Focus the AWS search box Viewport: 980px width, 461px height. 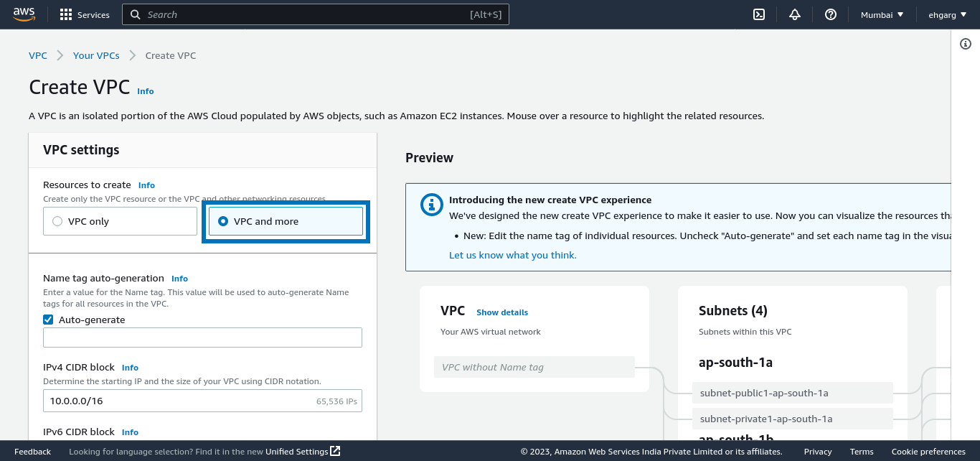tap(316, 14)
